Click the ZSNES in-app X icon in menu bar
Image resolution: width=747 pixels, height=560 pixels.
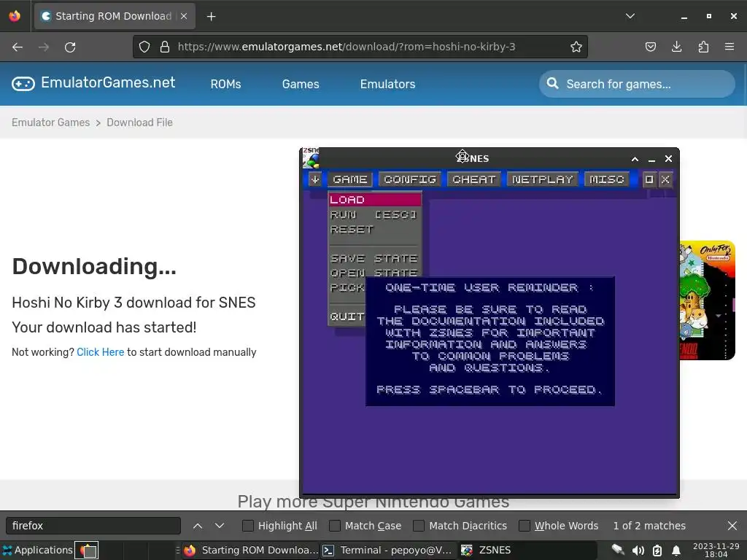(665, 179)
